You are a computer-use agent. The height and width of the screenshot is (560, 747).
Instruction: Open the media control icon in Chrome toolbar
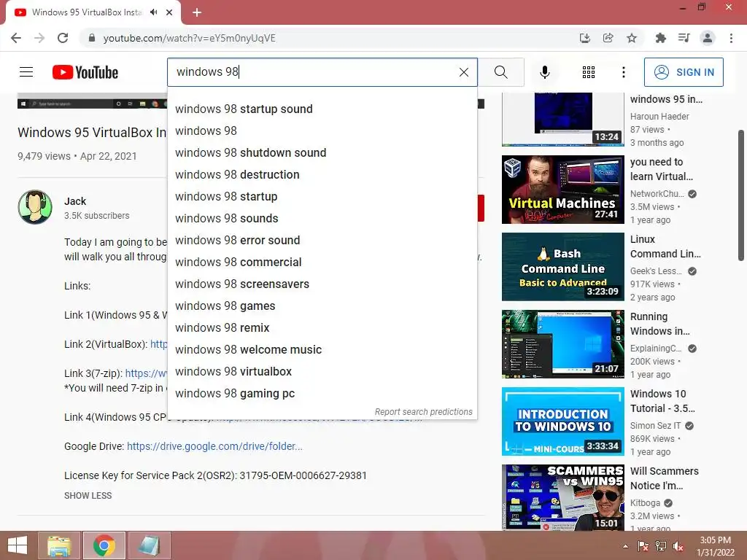click(x=684, y=38)
